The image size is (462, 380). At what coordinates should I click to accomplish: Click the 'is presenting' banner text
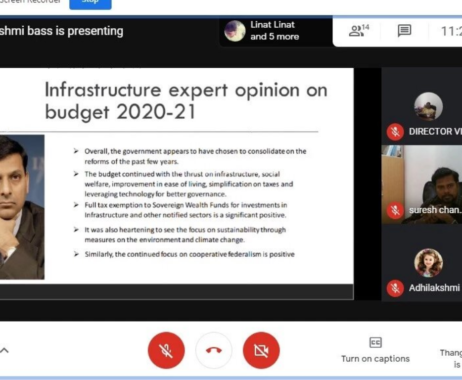pyautogui.click(x=62, y=31)
